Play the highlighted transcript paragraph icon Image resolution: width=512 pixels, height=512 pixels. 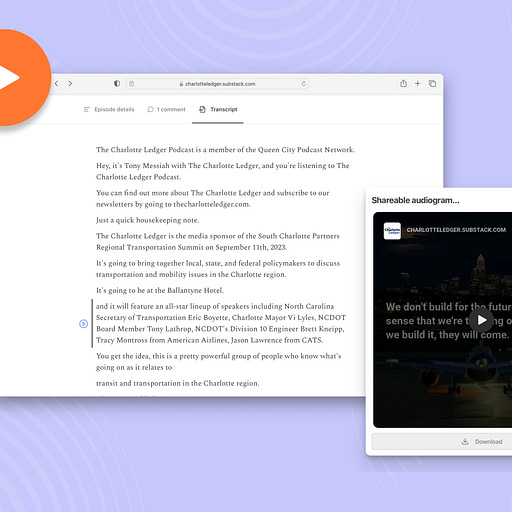point(83,323)
